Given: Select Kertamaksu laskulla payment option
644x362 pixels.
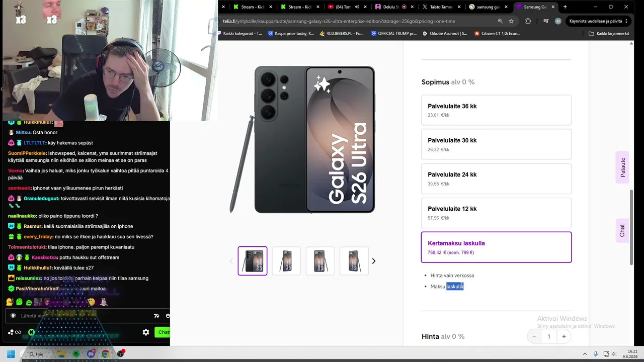Looking at the screenshot, I should tap(496, 247).
